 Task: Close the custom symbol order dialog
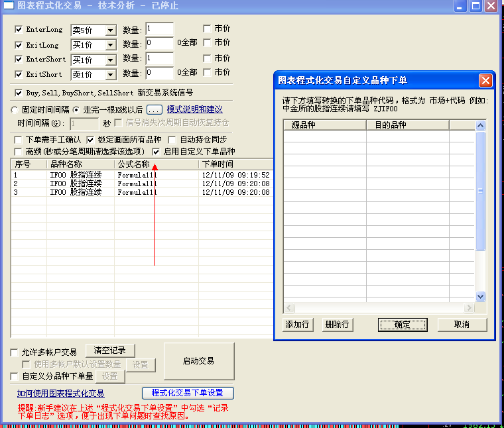tap(486, 80)
